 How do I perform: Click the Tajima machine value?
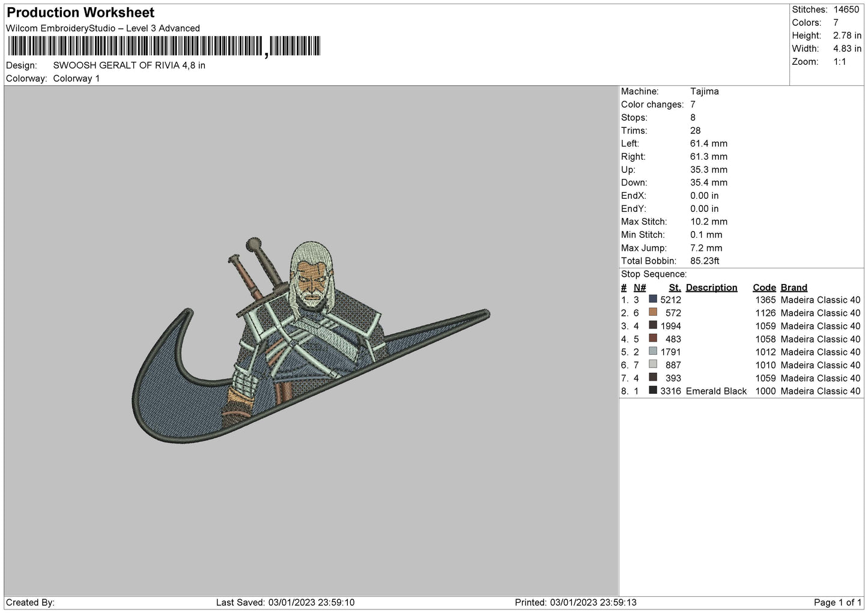click(x=704, y=91)
